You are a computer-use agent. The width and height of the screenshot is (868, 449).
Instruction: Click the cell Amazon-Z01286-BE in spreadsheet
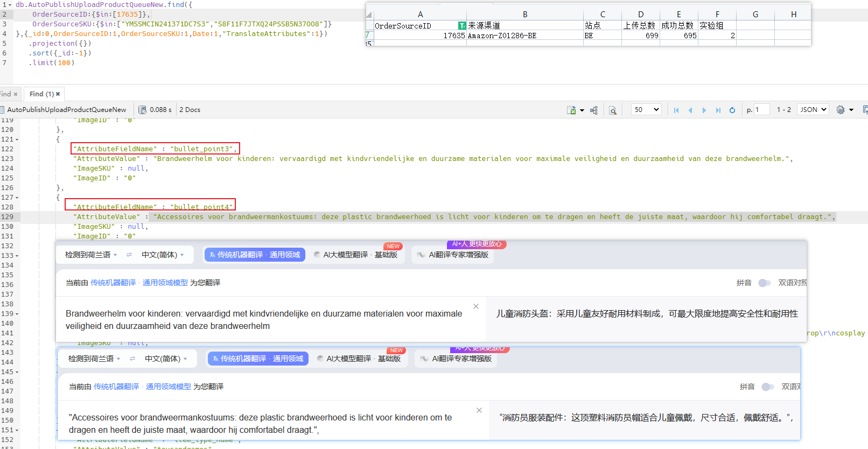click(525, 36)
